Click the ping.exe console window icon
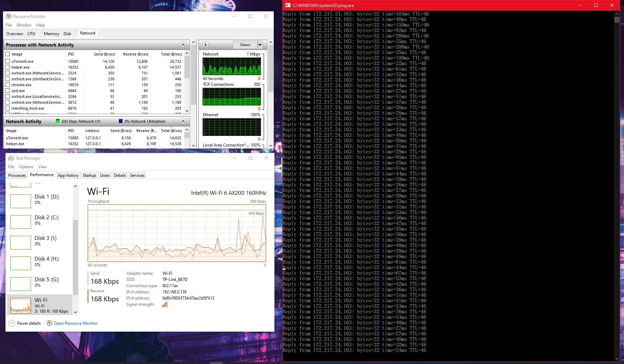 click(287, 5)
